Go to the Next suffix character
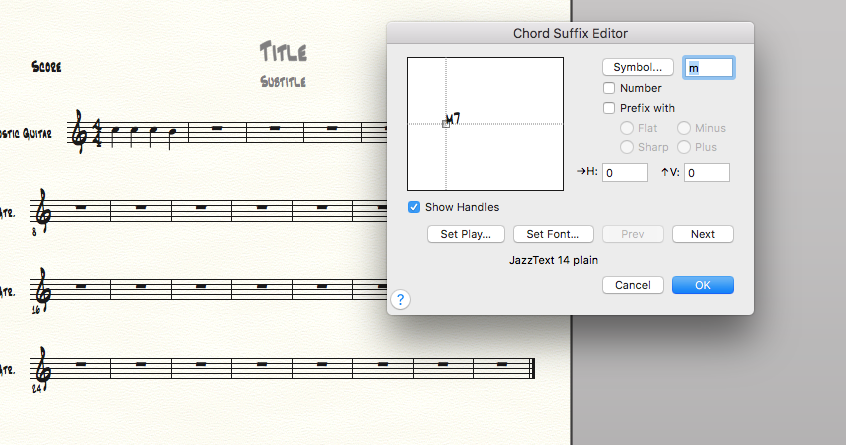 click(x=703, y=234)
